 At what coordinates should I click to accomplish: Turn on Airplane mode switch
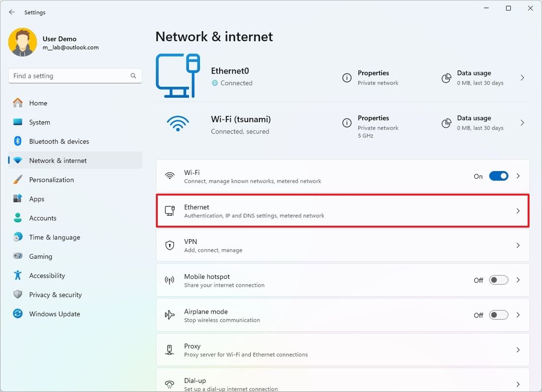(498, 315)
